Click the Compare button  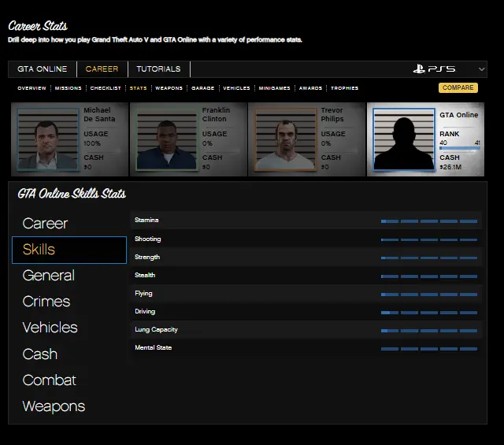[458, 88]
